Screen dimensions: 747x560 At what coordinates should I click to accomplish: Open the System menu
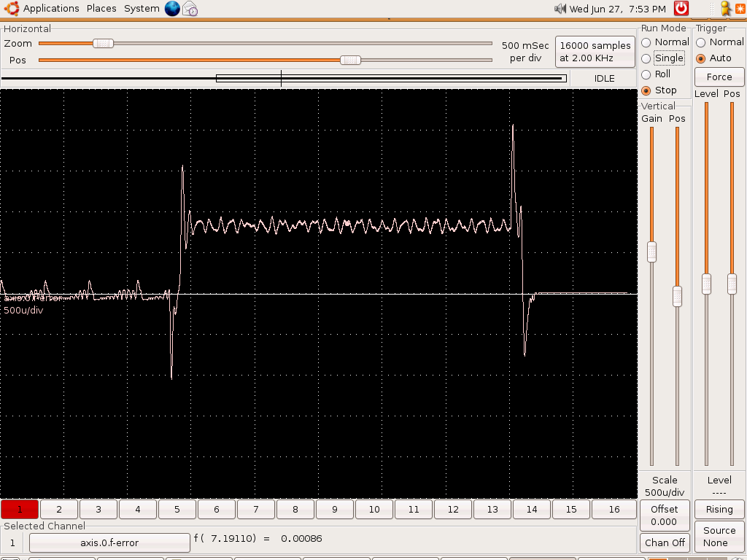tap(142, 9)
